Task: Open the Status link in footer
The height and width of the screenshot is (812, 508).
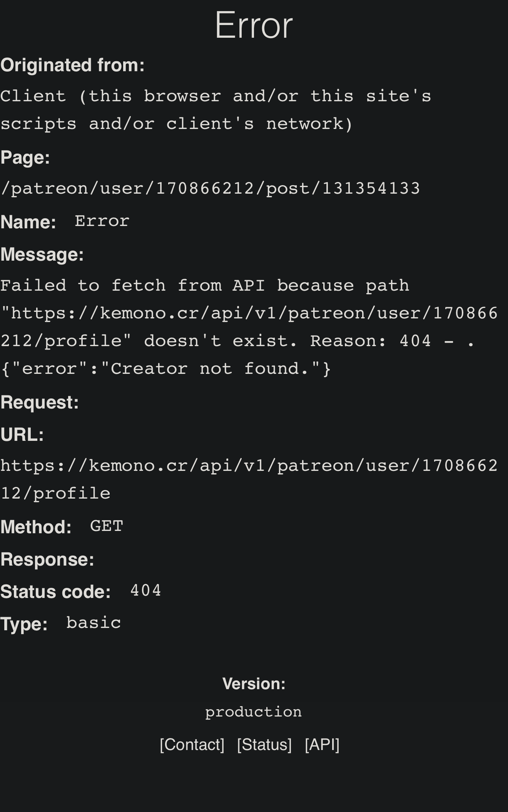Action: pyautogui.click(x=264, y=745)
